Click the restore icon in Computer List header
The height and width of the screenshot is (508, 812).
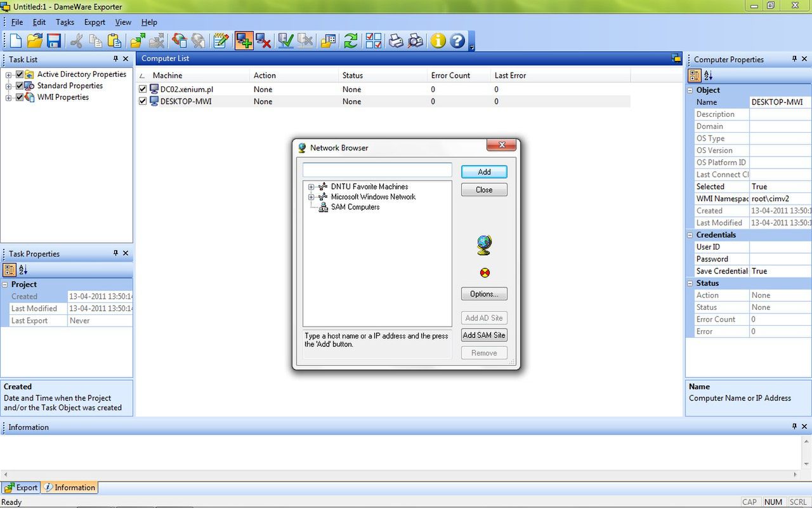(676, 58)
